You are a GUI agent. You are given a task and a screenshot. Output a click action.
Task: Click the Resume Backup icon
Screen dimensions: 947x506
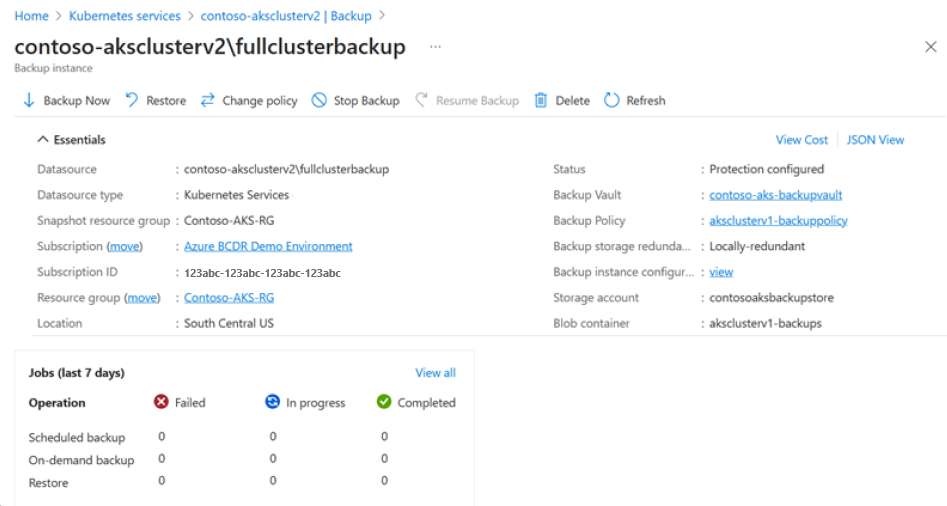click(x=422, y=100)
